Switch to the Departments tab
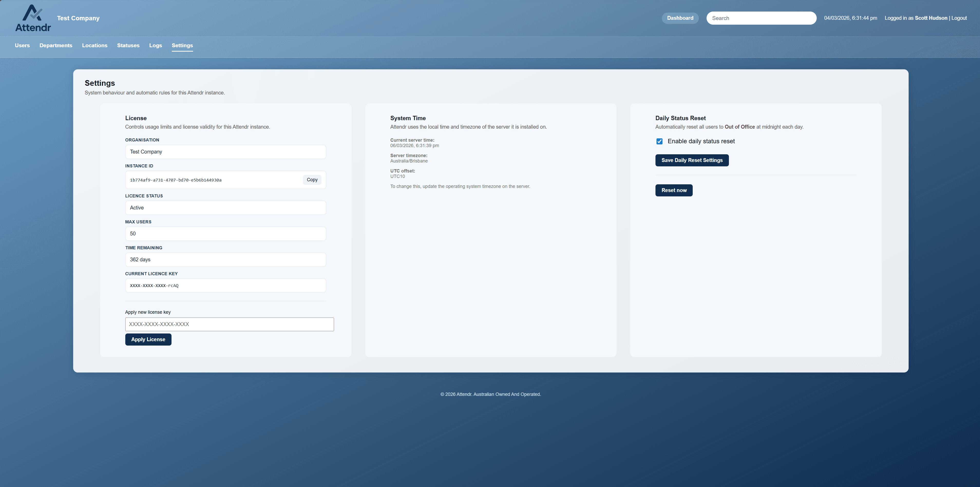 [x=55, y=45]
